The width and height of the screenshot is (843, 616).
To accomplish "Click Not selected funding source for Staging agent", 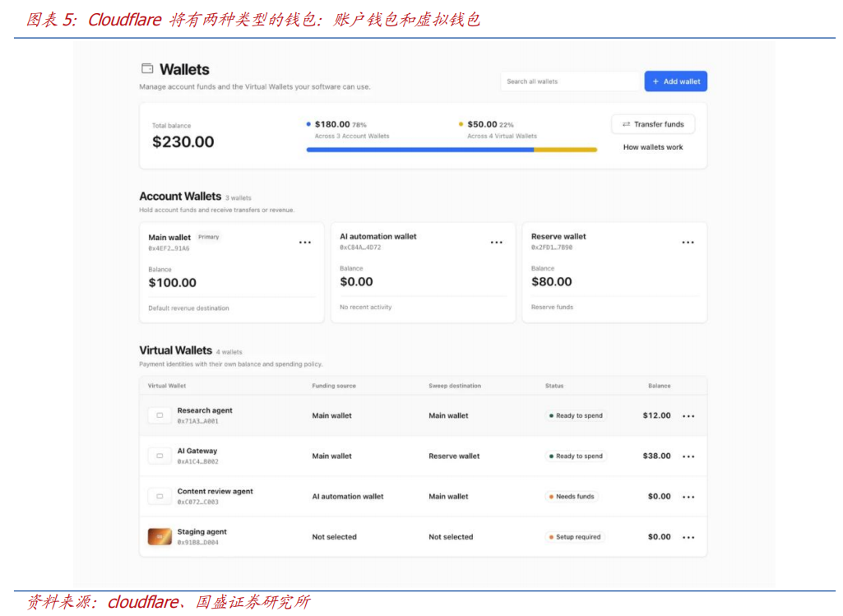I will coord(335,536).
